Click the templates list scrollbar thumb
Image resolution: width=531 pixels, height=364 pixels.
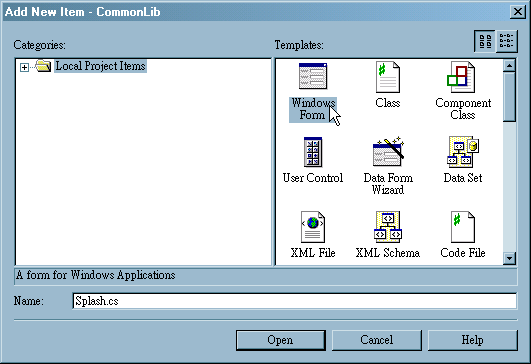[509, 97]
